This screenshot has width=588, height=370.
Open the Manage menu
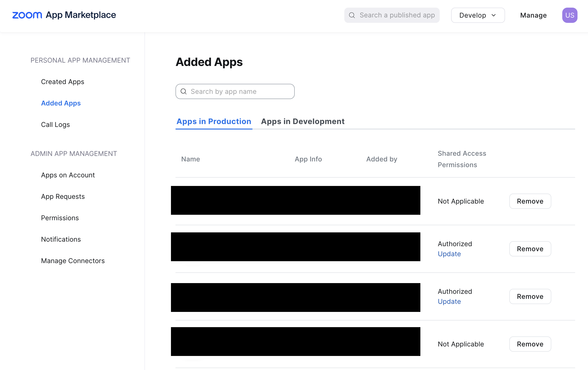tap(533, 15)
